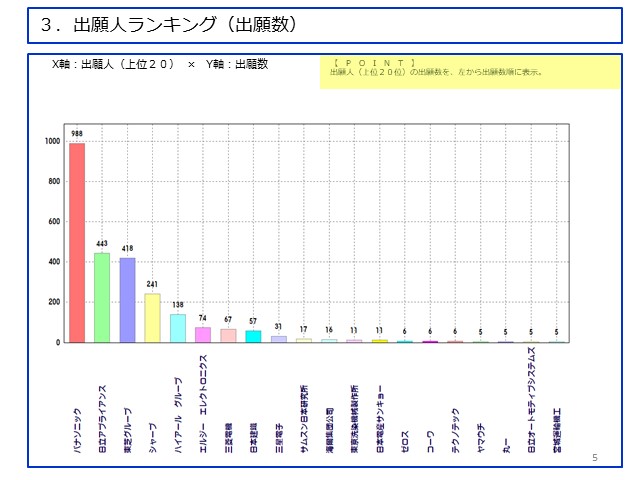Viewport: 640px width, 480px height.
Task: Click the 日立オートモティブシステムズ axis label
Action: pyautogui.click(x=531, y=400)
